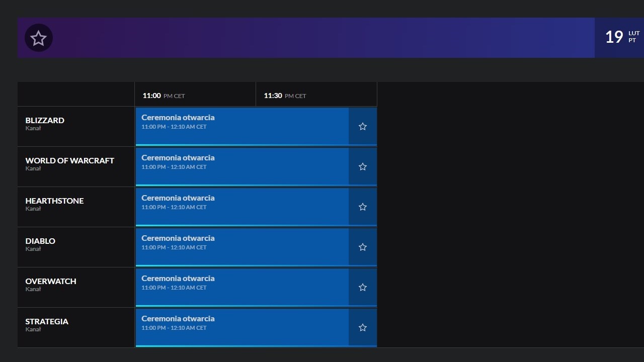Click the star icon on Hearthstone ceremony

pos(362,207)
